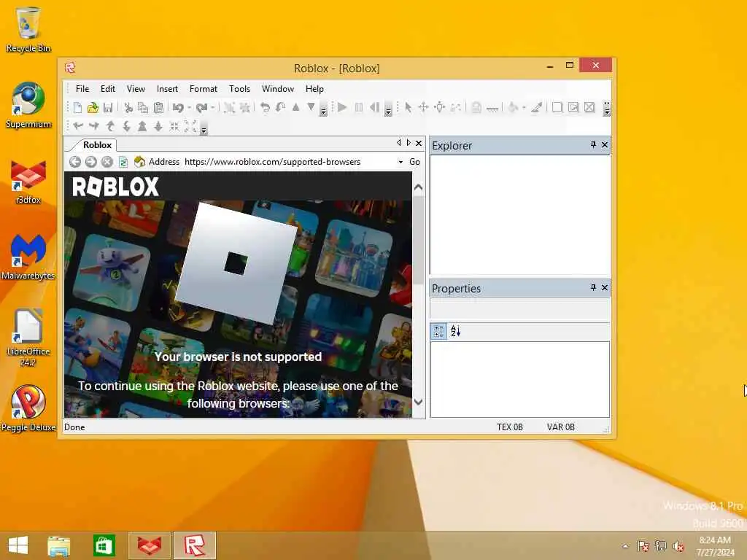Click the Play run button

pos(342,107)
